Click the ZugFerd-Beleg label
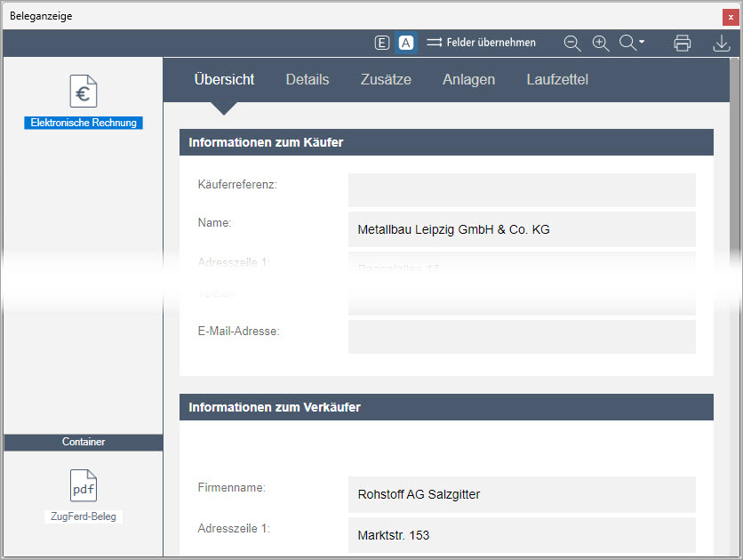 (x=84, y=516)
